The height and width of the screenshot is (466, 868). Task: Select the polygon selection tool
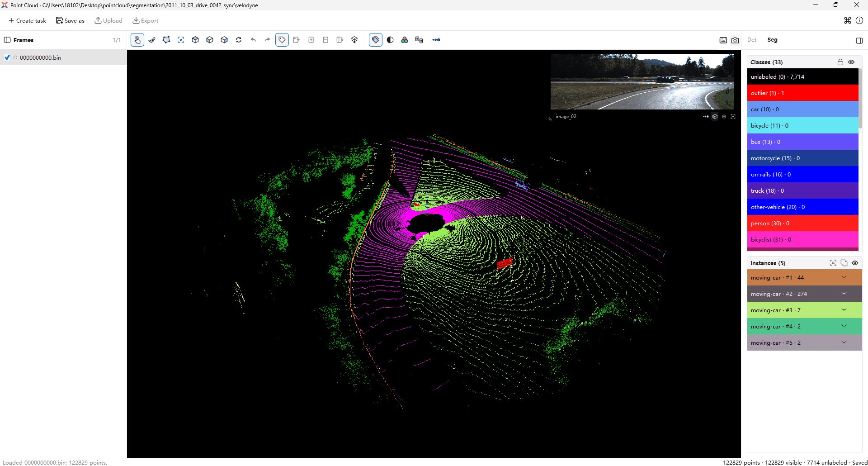point(166,40)
